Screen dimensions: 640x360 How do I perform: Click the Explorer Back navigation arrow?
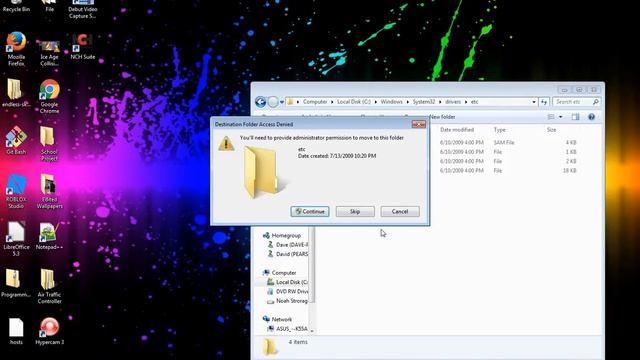pos(260,102)
